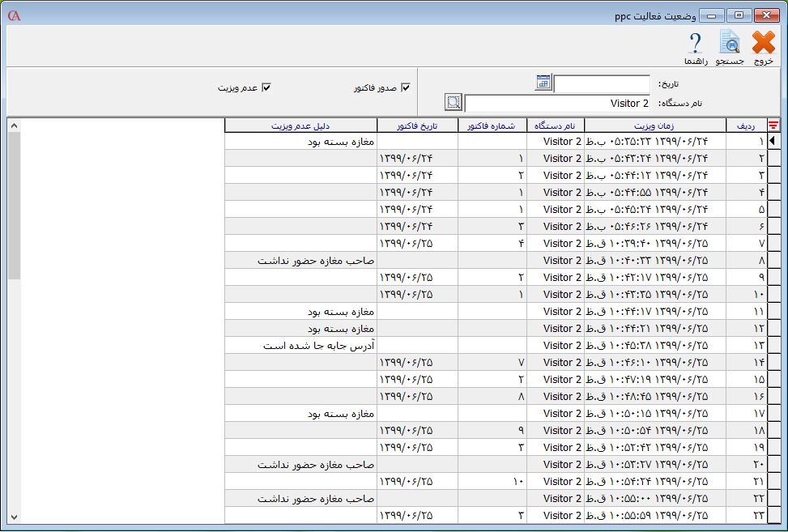The width and height of the screenshot is (788, 532).
Task: Click the red filter icon at grid corner
Action: (773, 125)
